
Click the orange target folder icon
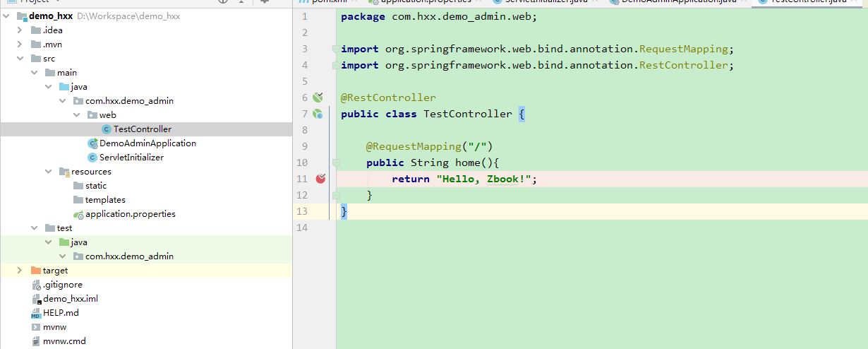(x=36, y=271)
